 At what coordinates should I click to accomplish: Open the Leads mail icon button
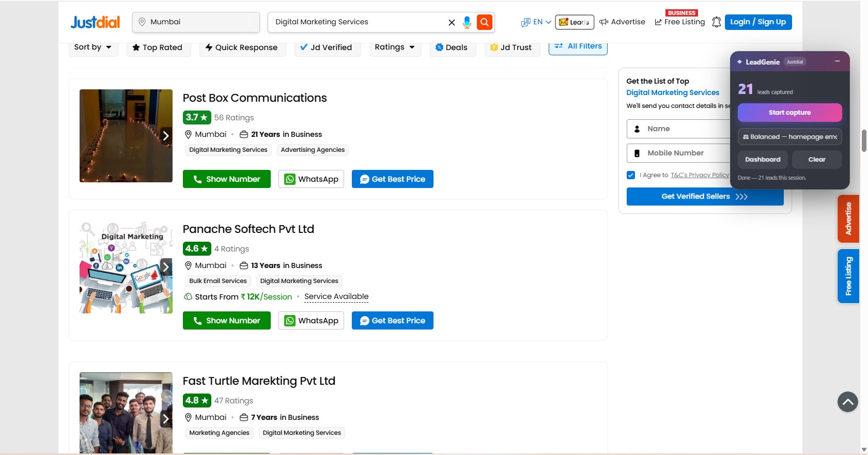pyautogui.click(x=575, y=22)
